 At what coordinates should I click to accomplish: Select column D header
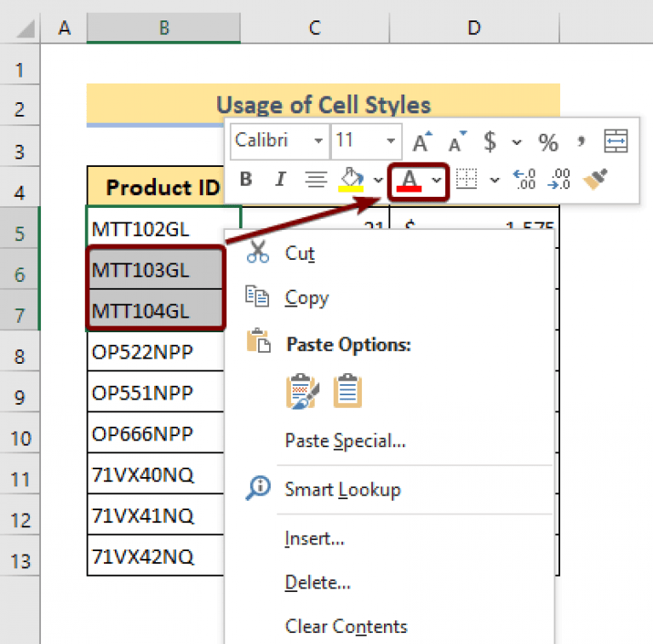[474, 28]
